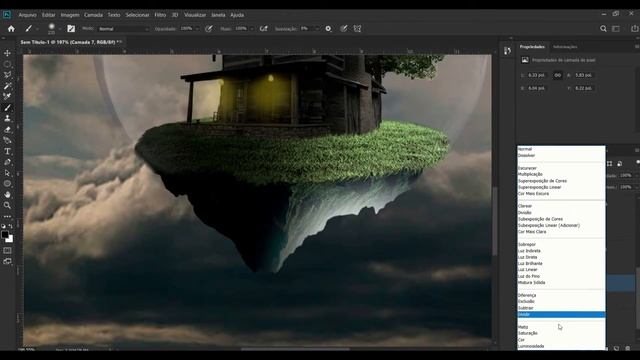Click the width value field in Propriedades

(x=536, y=75)
